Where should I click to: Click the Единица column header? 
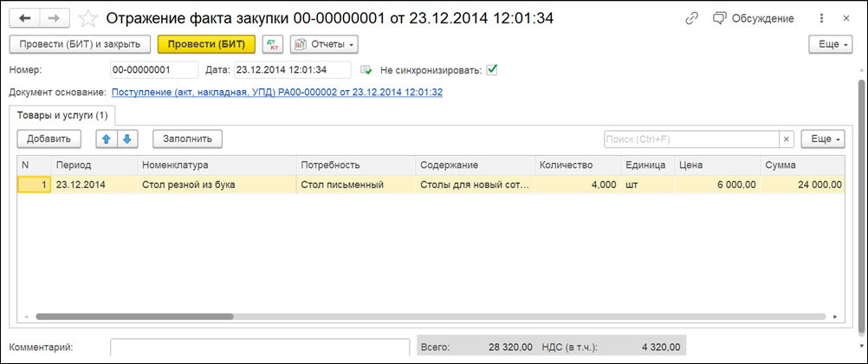pos(647,166)
